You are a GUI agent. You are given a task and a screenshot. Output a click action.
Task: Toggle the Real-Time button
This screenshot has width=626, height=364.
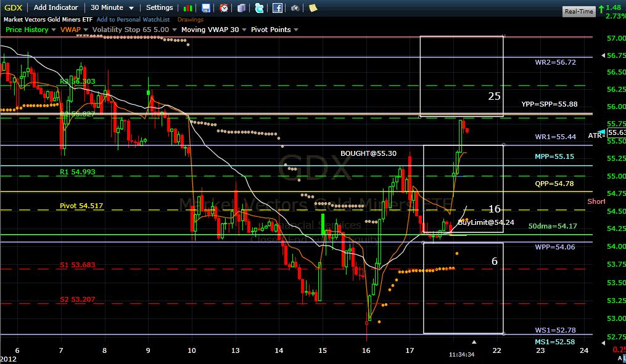(x=579, y=12)
